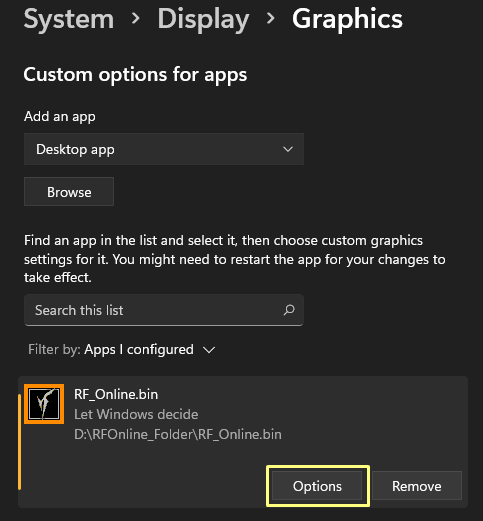Viewport: 483px width, 521px height.
Task: Focus the Search this list field
Action: (x=164, y=310)
